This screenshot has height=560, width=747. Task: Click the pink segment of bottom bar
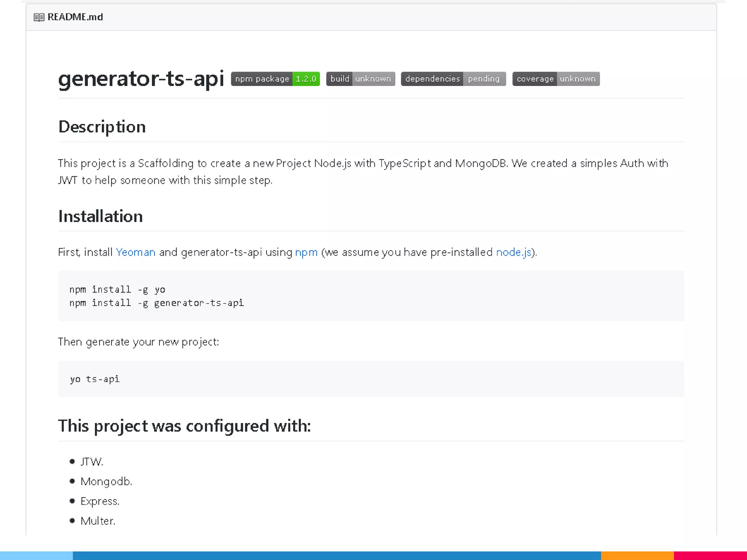point(710,556)
